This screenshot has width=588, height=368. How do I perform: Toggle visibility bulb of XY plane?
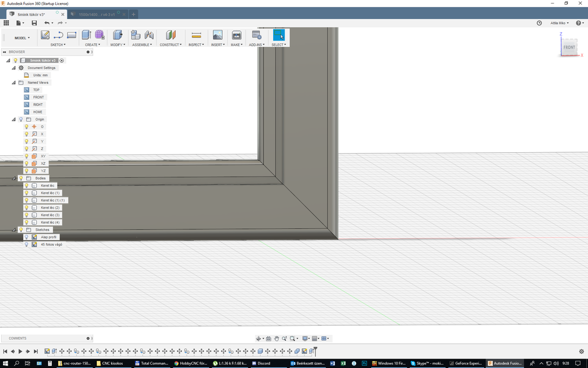click(x=26, y=156)
